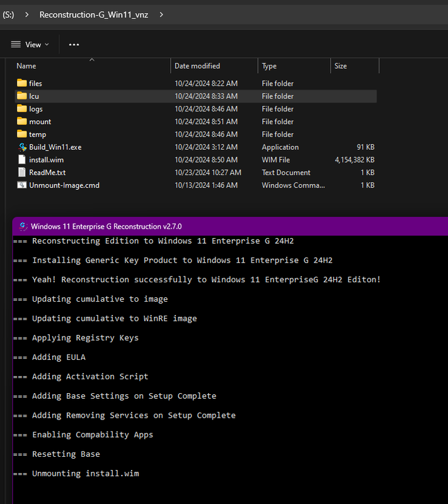The image size is (448, 504).
Task: Click console line 'Applying Registry Keys'
Action: (85, 338)
